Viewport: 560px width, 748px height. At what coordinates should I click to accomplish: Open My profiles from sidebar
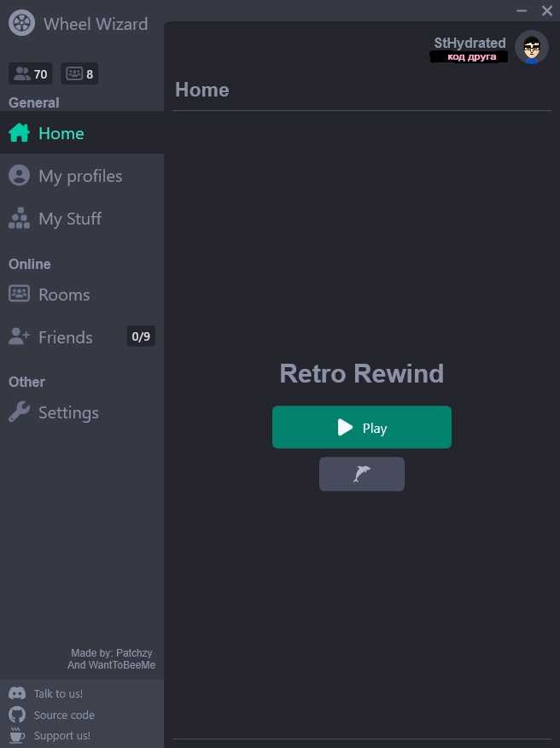click(x=79, y=176)
